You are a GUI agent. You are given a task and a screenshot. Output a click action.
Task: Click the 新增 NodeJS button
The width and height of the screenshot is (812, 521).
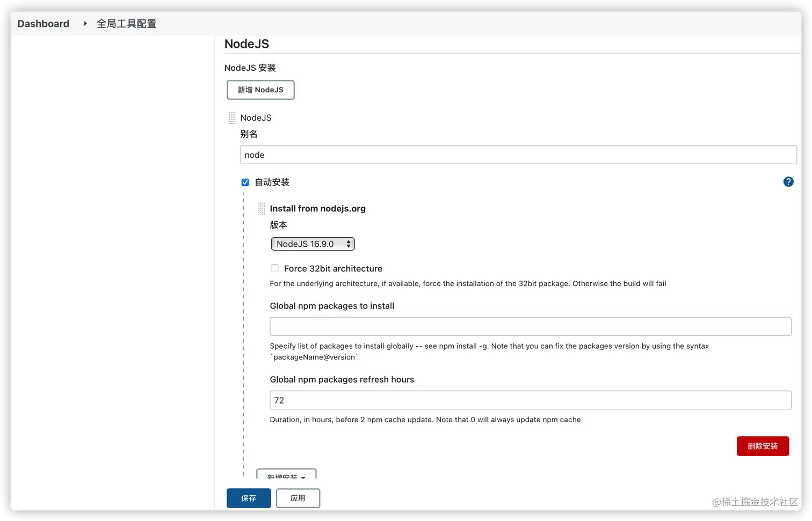pos(260,90)
